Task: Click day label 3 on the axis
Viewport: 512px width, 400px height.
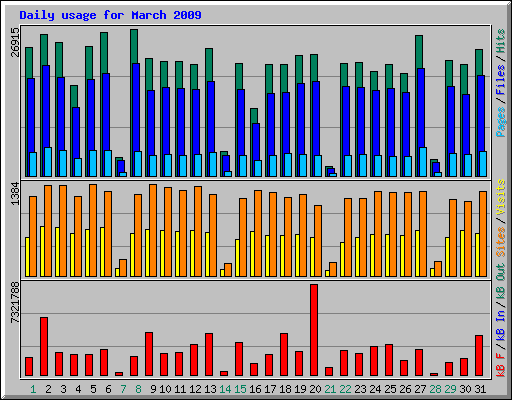Action: 63,389
